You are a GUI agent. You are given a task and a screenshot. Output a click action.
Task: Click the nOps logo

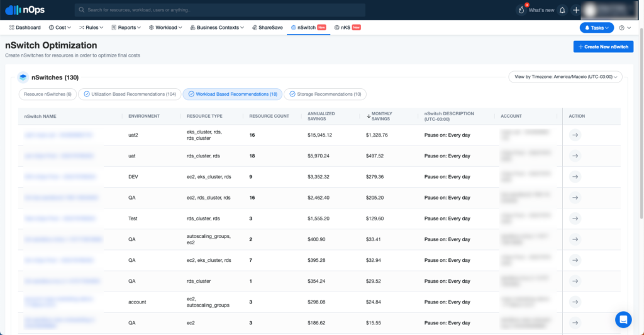[25, 10]
